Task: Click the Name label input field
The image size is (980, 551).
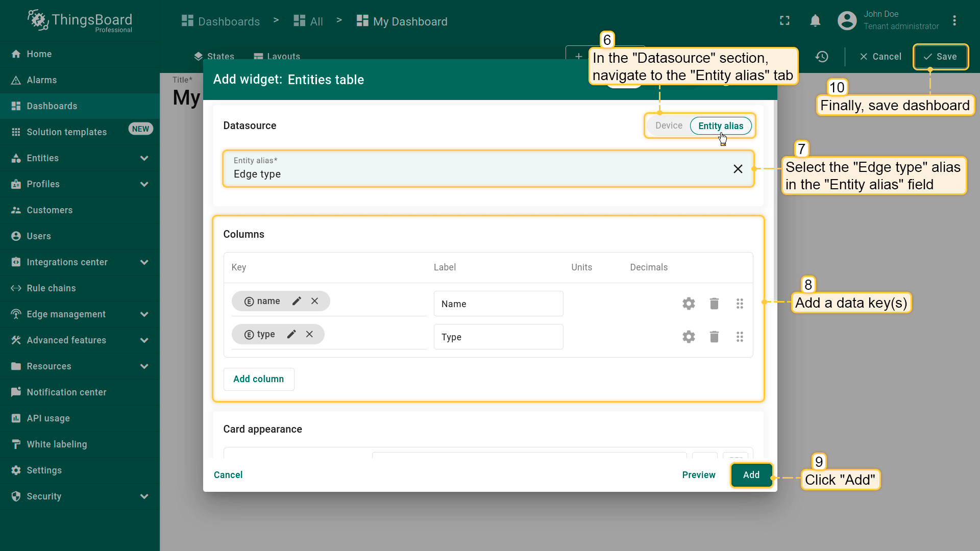Action: [x=498, y=304]
